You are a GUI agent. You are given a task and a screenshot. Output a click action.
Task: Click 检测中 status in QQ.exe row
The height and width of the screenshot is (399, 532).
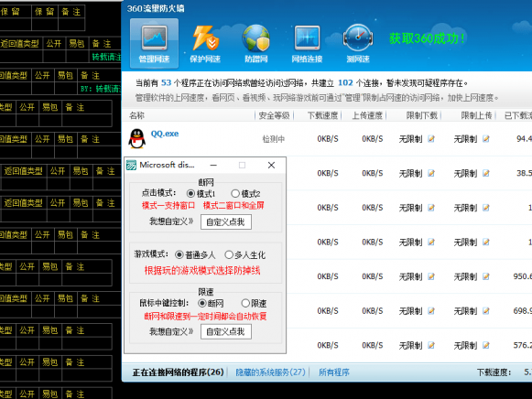pos(274,139)
